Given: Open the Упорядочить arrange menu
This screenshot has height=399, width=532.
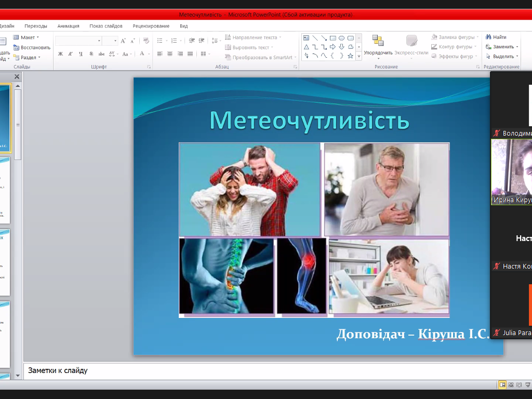Looking at the screenshot, I should coord(378,47).
